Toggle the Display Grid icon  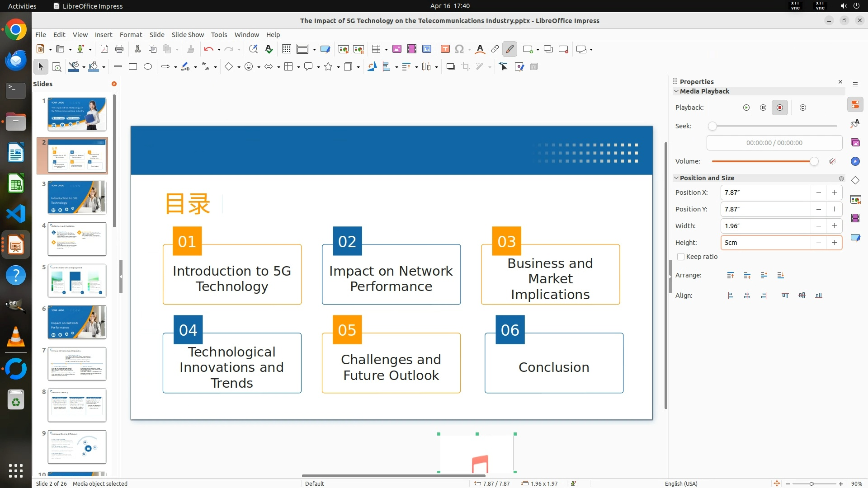(x=286, y=49)
